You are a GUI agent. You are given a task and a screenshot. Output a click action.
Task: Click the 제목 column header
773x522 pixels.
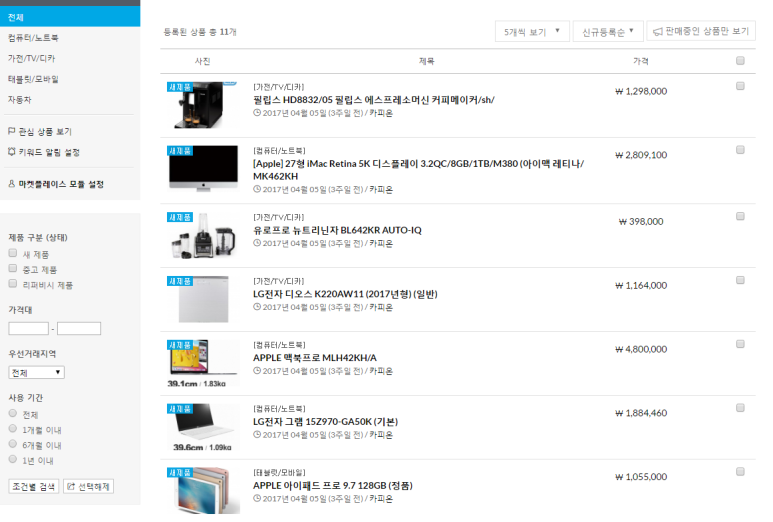(x=427, y=61)
